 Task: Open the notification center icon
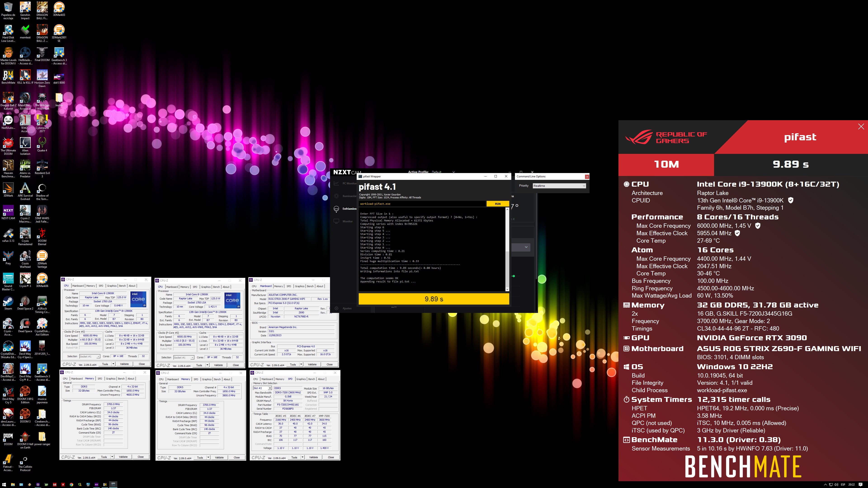tap(861, 485)
